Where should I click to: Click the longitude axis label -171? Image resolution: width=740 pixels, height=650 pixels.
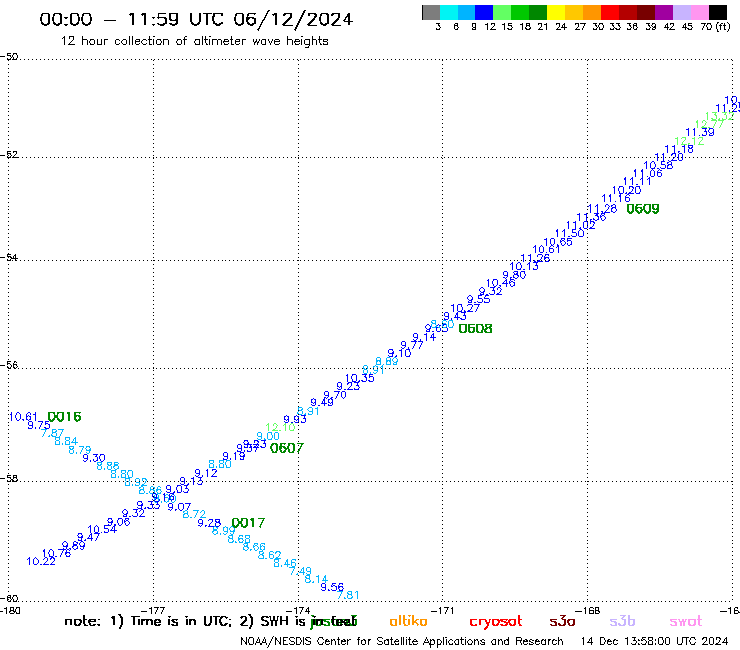[x=442, y=610]
